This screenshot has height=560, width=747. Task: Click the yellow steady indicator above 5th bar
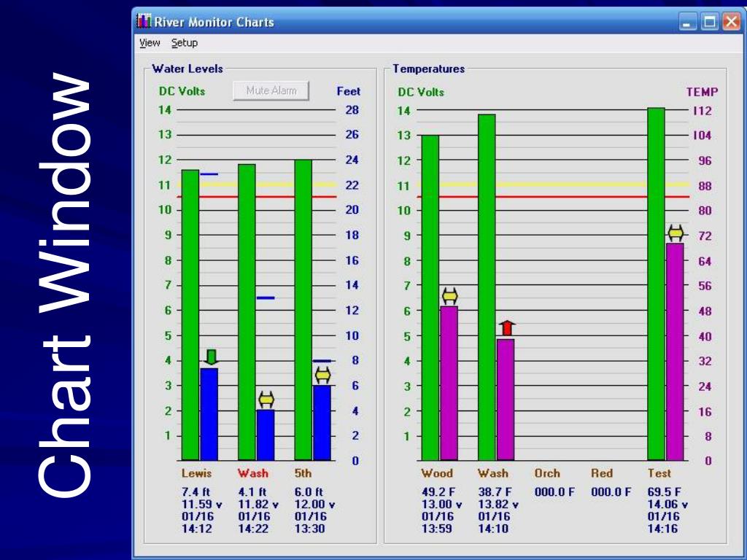click(322, 375)
